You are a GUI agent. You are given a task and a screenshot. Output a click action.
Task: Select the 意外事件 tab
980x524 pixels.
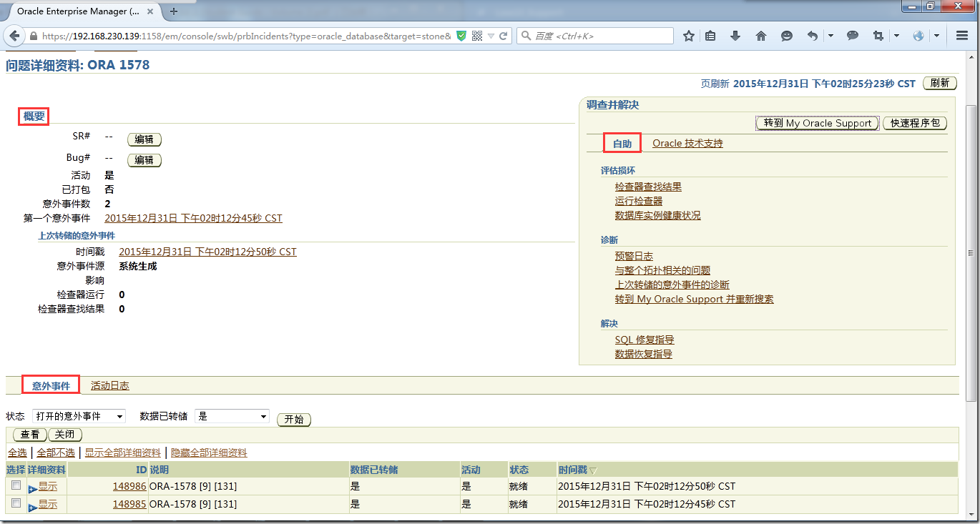coord(51,386)
